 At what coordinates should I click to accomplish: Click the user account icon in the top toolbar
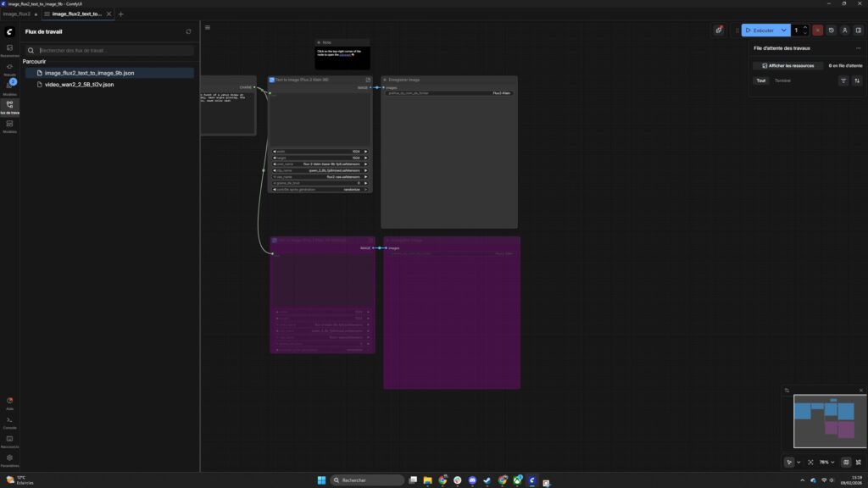point(845,30)
